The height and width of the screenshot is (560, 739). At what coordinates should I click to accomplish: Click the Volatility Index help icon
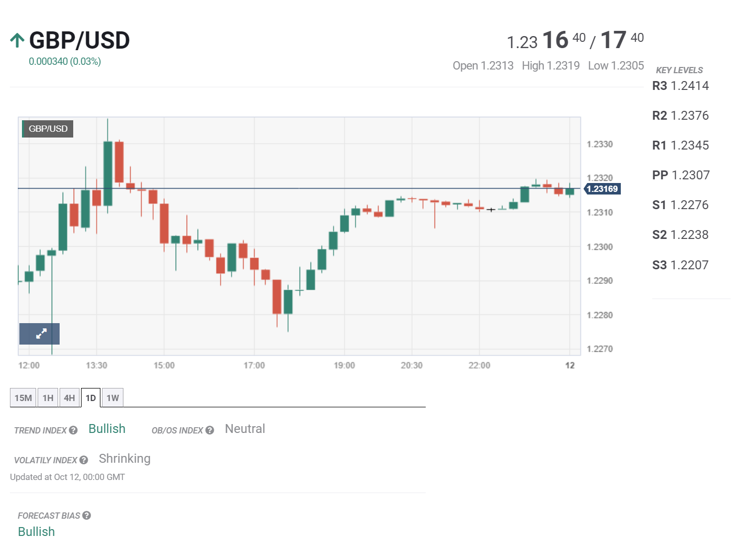click(84, 460)
